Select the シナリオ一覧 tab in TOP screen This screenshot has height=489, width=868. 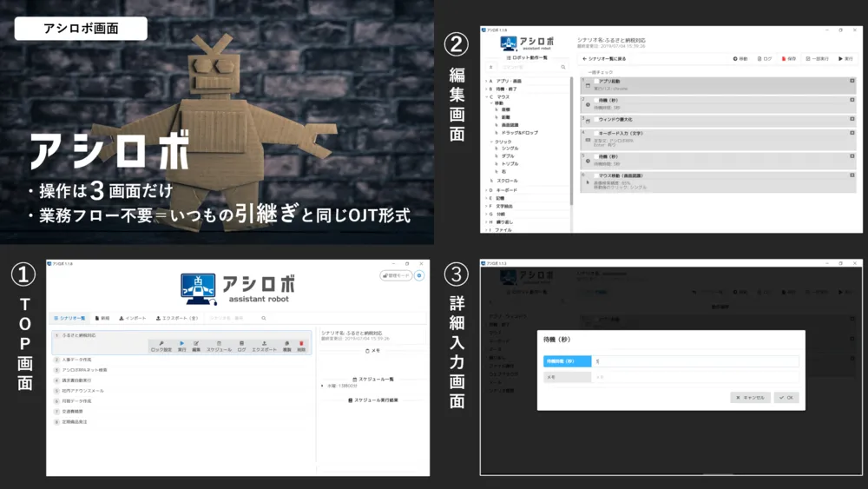69,319
